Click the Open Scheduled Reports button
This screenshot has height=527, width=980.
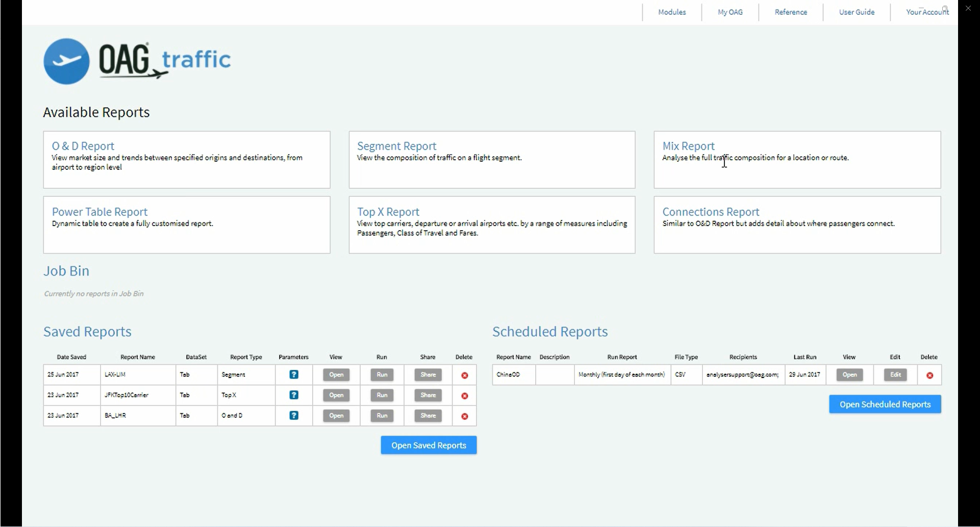pos(885,405)
